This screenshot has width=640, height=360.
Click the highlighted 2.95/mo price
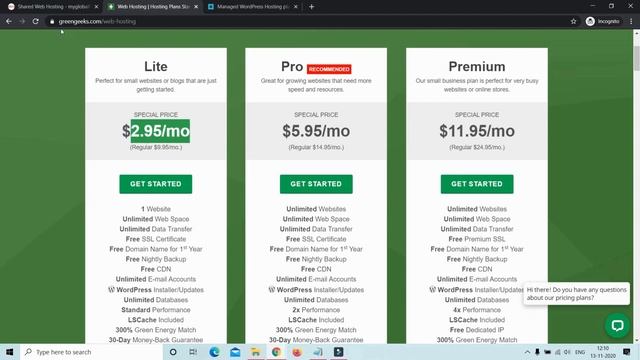coord(160,131)
